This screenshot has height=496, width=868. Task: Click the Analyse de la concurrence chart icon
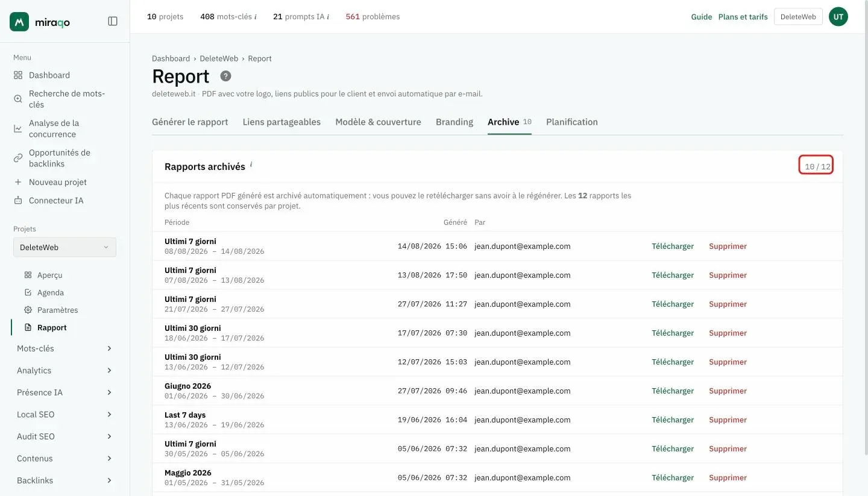18,128
